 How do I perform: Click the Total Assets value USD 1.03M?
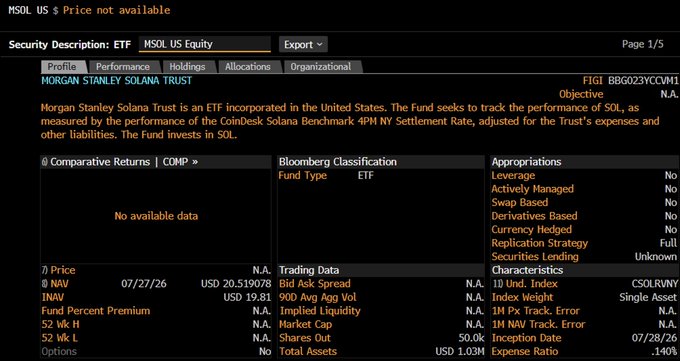pyautogui.click(x=460, y=351)
